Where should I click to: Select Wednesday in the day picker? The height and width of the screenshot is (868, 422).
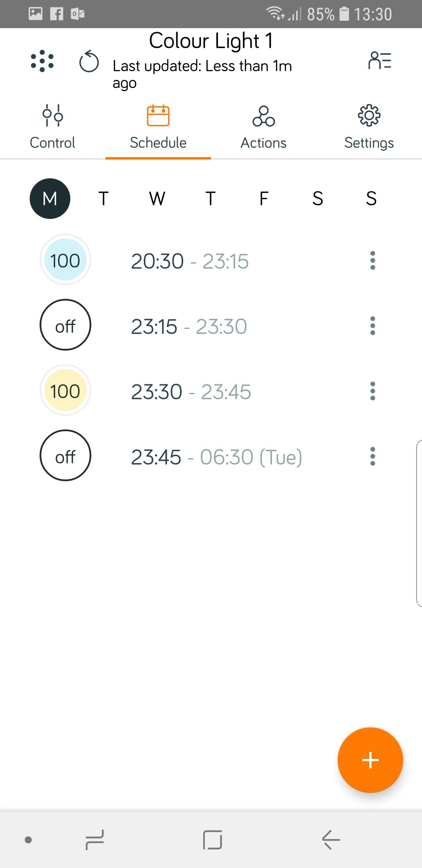pyautogui.click(x=157, y=199)
